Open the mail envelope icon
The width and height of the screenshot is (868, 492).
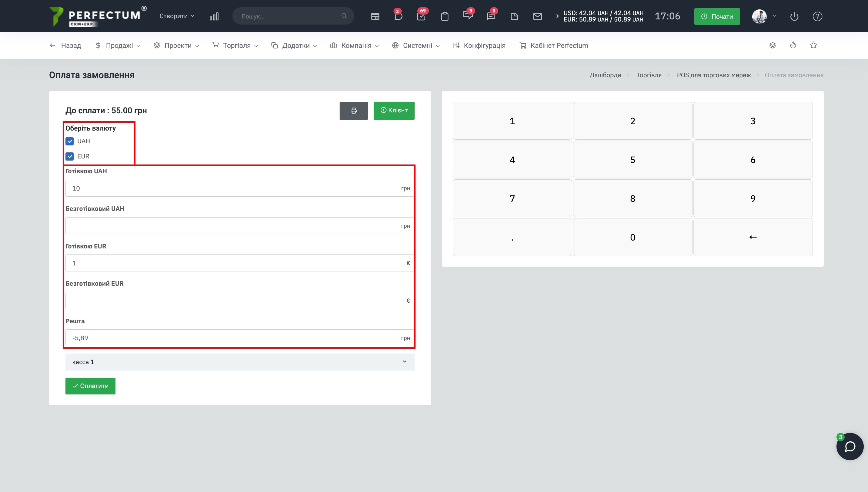click(537, 16)
